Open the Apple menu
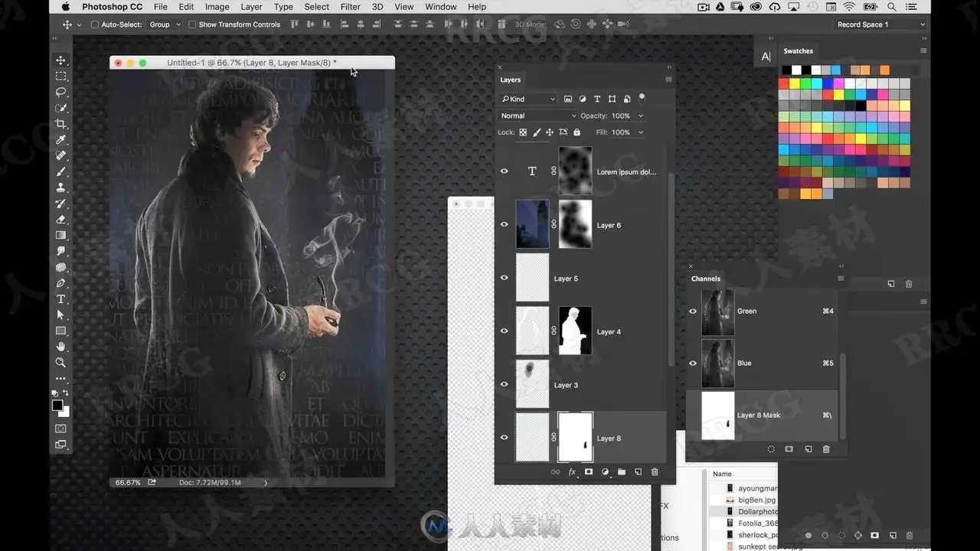The height and width of the screenshot is (551, 980). 66,7
